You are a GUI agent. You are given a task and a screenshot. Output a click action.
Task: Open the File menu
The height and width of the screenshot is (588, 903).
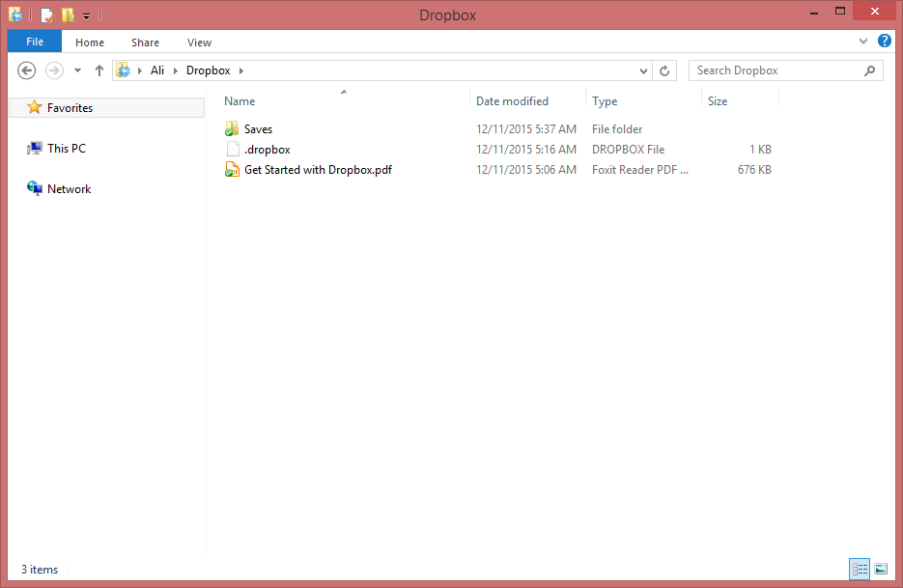coord(35,42)
